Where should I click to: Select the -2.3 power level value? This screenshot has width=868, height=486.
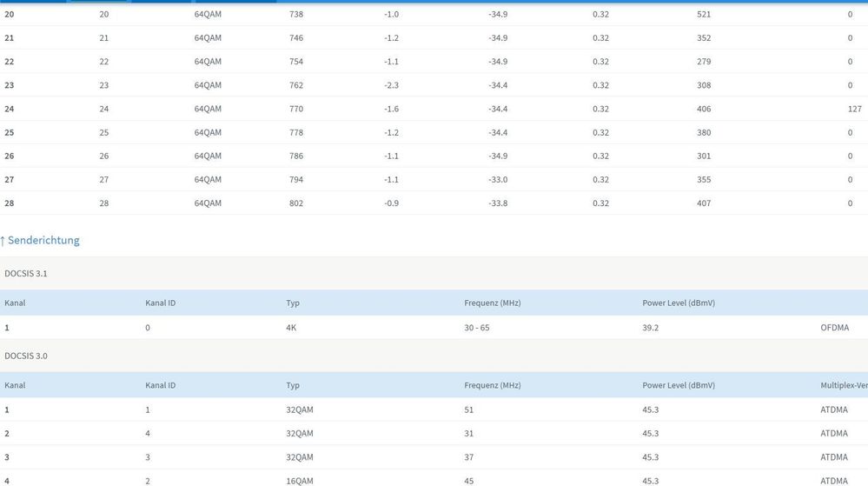pyautogui.click(x=391, y=85)
